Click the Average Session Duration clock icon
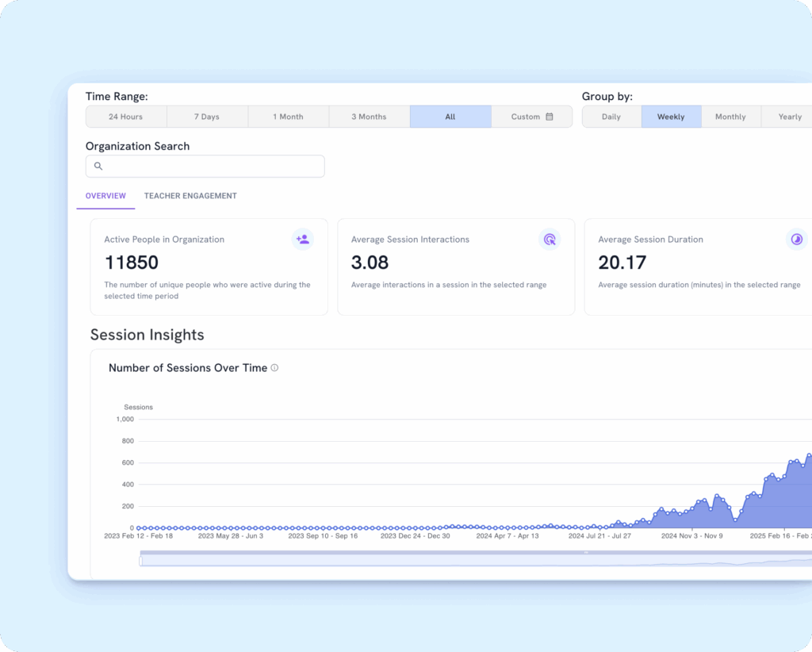The width and height of the screenshot is (812, 652). point(796,239)
